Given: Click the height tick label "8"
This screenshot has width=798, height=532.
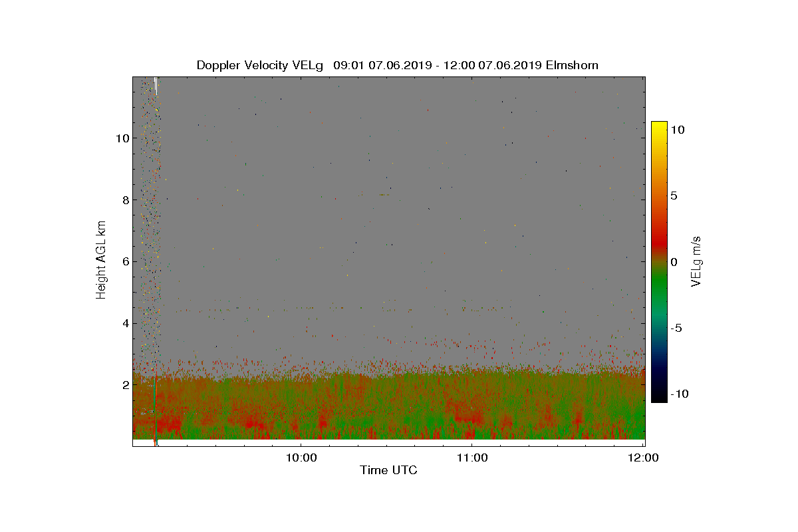Looking at the screenshot, I should [x=124, y=199].
